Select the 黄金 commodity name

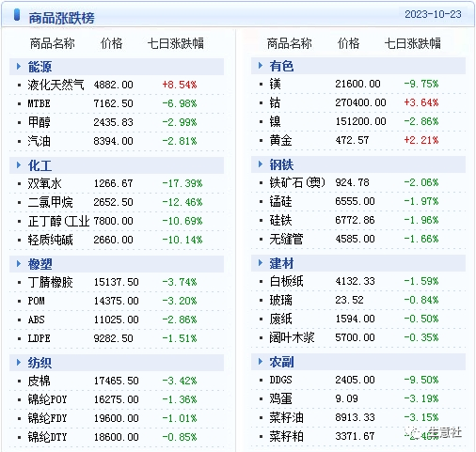click(x=280, y=140)
